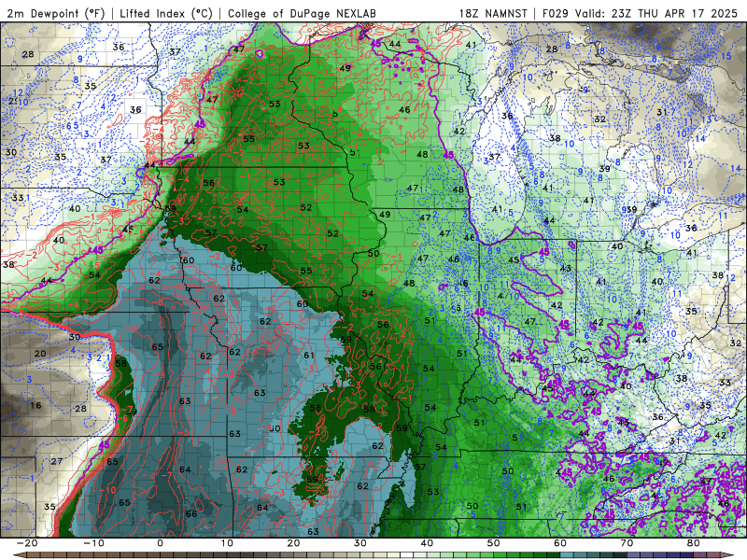The height and width of the screenshot is (560, 747).
Task: Click the "Lifted Index (°C)" header label
Action: [166, 13]
